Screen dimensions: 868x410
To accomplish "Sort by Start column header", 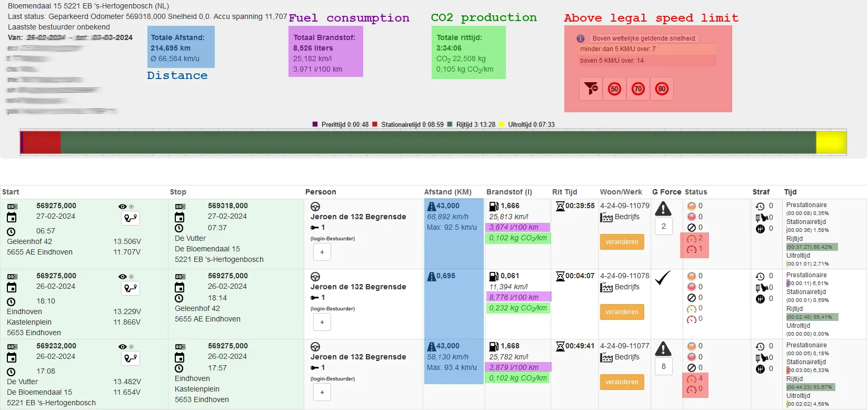I will [11, 192].
